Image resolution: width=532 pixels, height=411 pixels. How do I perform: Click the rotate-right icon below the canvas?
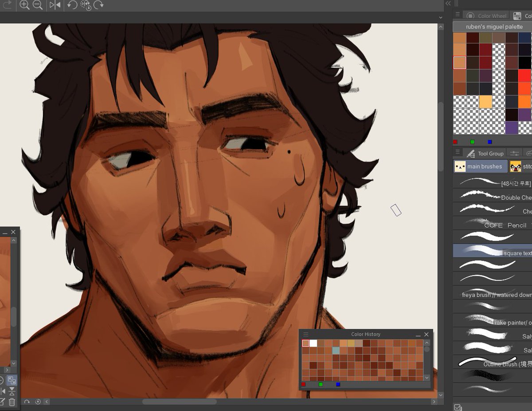27,402
